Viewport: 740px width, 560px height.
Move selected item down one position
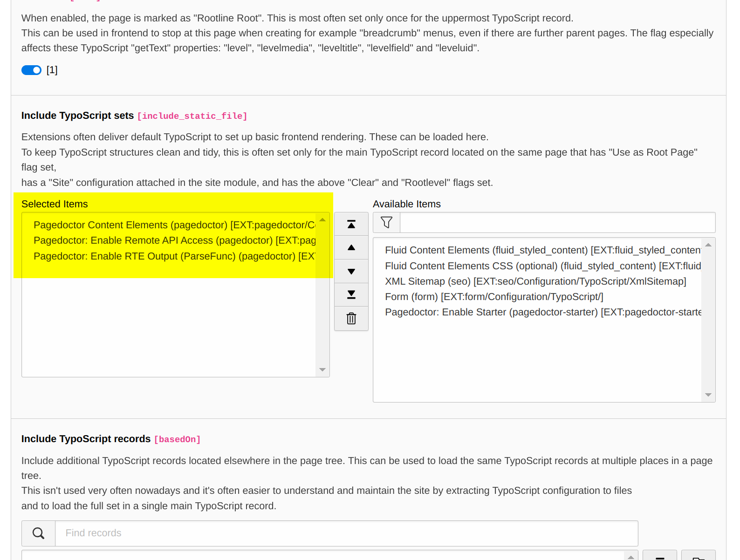click(351, 271)
